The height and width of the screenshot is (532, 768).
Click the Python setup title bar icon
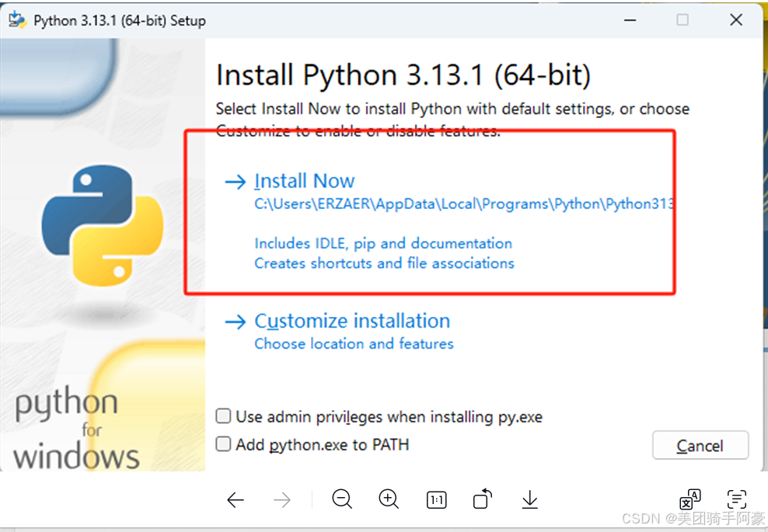18,20
